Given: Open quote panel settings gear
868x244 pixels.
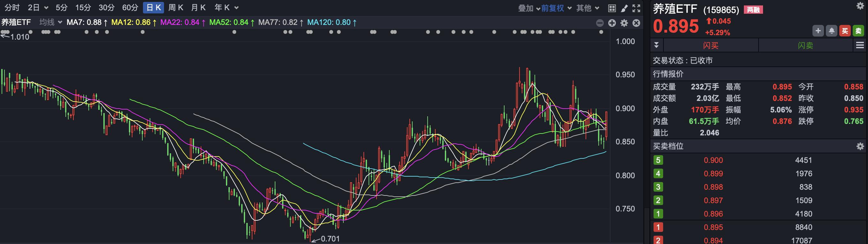Looking at the screenshot, I should [860, 6].
